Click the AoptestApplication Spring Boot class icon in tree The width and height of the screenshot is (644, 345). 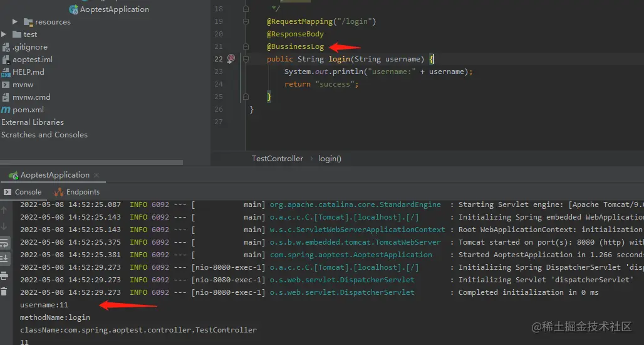click(x=73, y=9)
